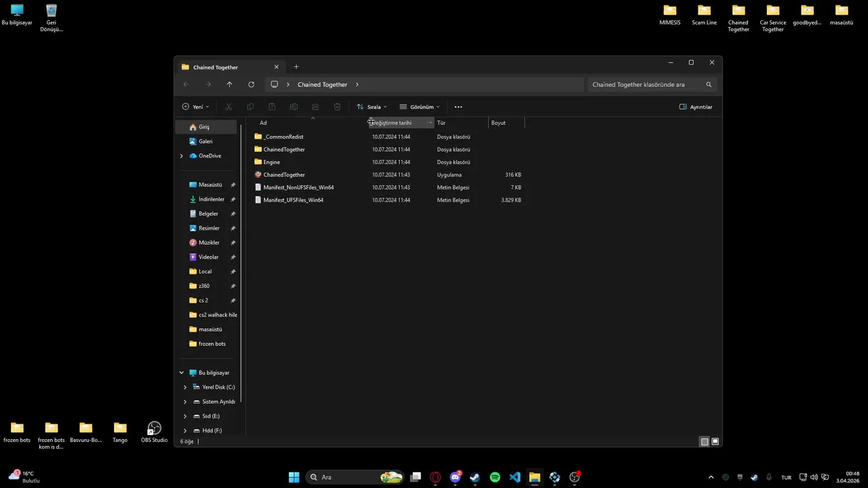The height and width of the screenshot is (488, 868).
Task: Click the Share icon in the toolbar
Action: [x=315, y=107]
